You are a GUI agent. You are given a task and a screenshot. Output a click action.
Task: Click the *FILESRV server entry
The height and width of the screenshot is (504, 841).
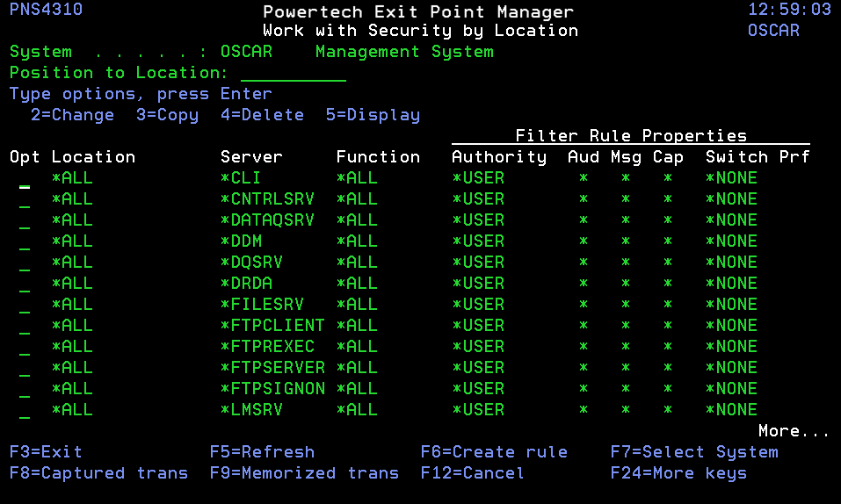tap(262, 305)
